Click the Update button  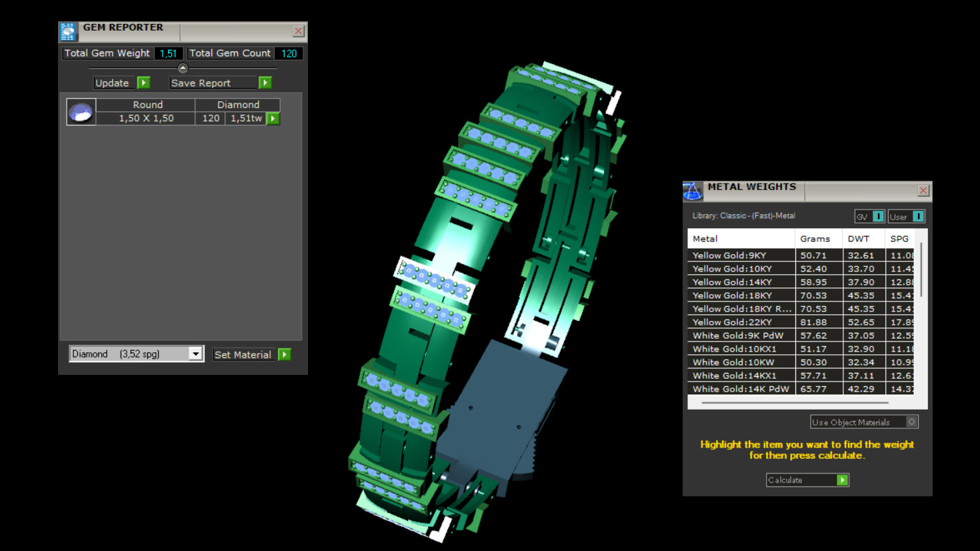pos(122,83)
